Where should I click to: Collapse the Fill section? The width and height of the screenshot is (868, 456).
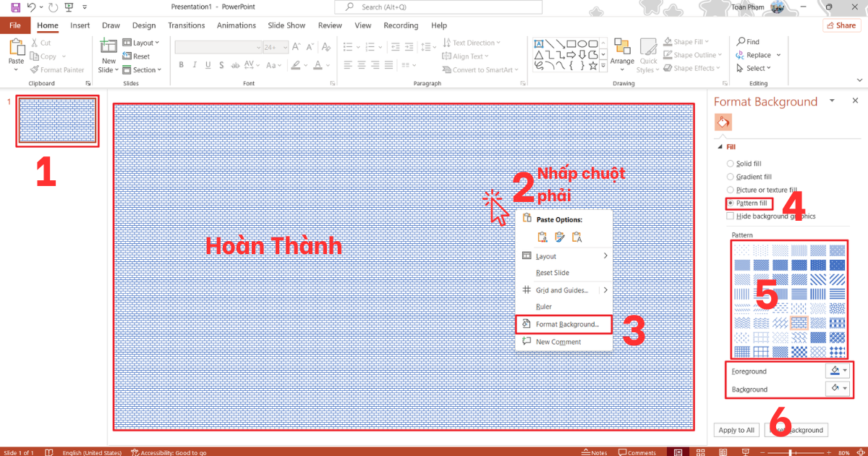[x=720, y=147]
